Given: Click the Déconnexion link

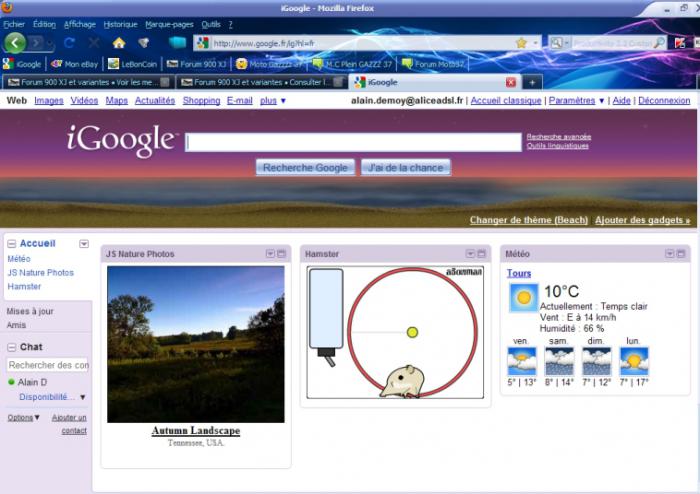Looking at the screenshot, I should (664, 101).
